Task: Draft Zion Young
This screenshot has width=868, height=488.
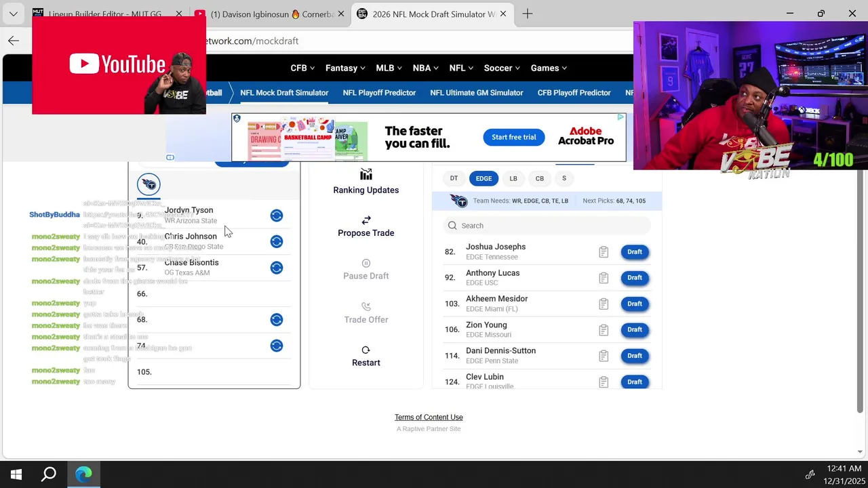Action: pyautogui.click(x=635, y=329)
